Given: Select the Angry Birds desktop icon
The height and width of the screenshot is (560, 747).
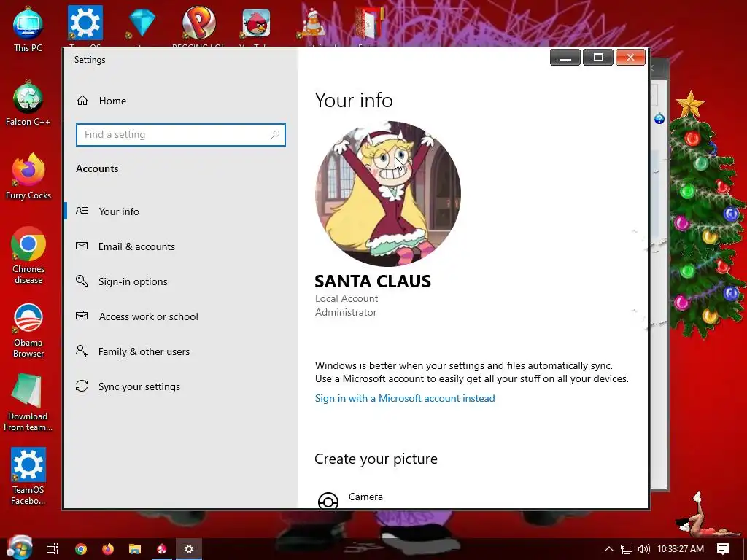Looking at the screenshot, I should [256, 23].
